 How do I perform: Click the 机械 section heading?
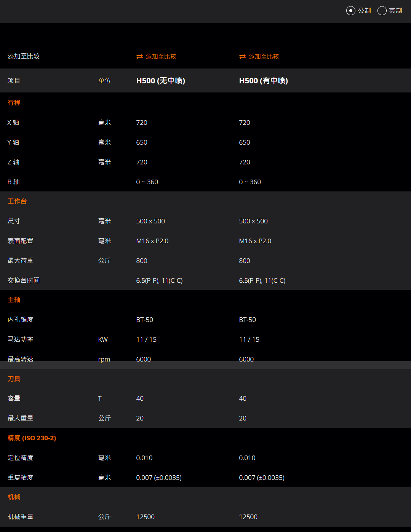point(14,497)
